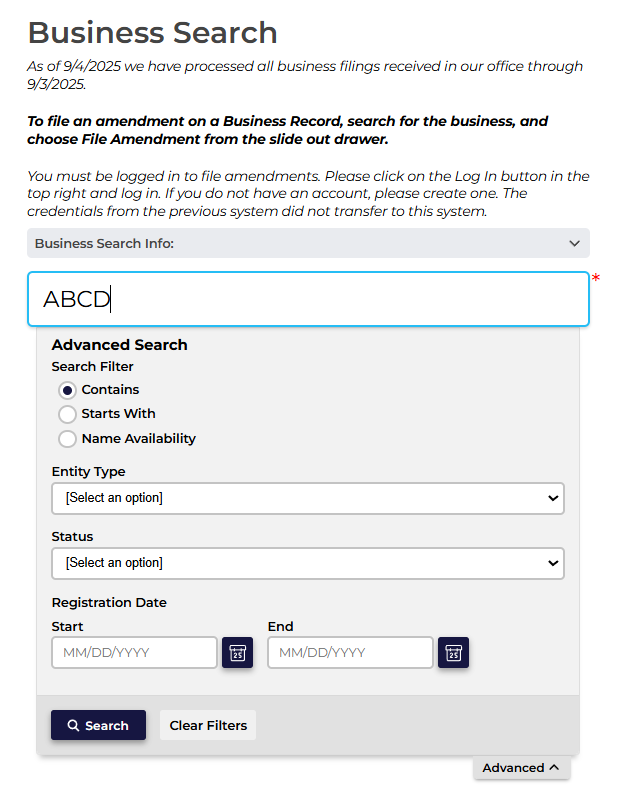Collapse the Advanced search panel

pos(521,768)
